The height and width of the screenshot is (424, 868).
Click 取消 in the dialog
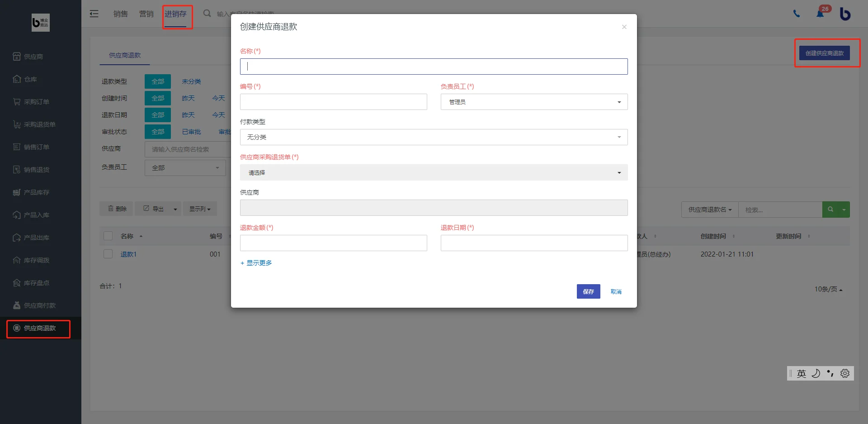tap(616, 291)
